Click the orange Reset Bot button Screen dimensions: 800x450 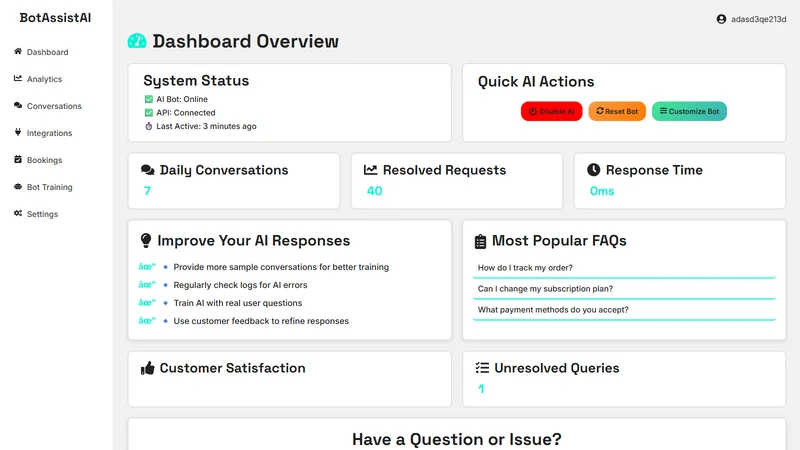tap(617, 111)
